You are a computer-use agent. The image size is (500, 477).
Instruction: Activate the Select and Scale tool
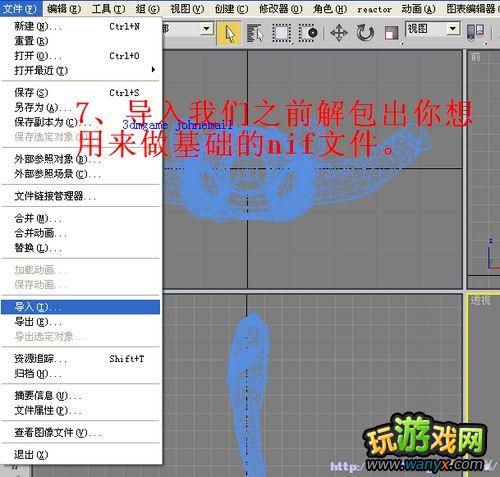392,34
